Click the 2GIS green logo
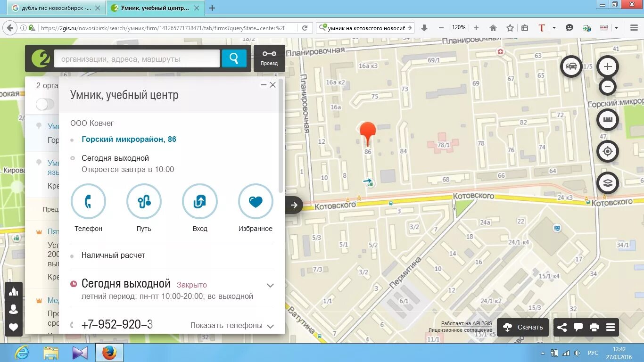Viewport: 644px width, 362px height. click(x=41, y=58)
